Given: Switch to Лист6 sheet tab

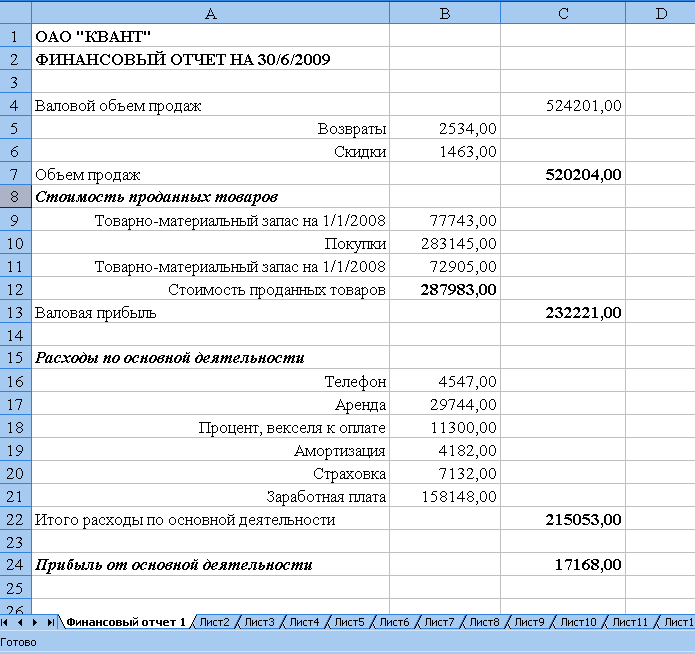Looking at the screenshot, I should (x=394, y=623).
